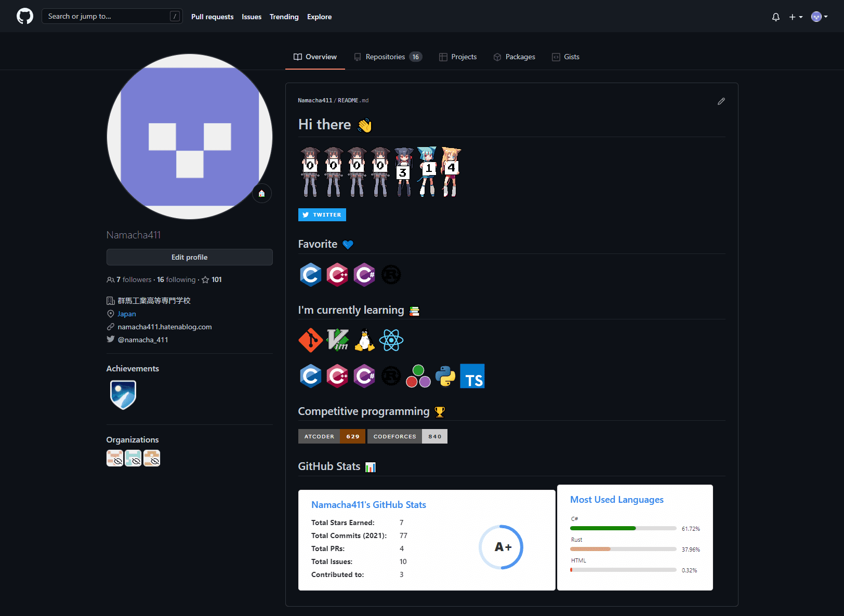Click the README.md file link

[x=353, y=100]
